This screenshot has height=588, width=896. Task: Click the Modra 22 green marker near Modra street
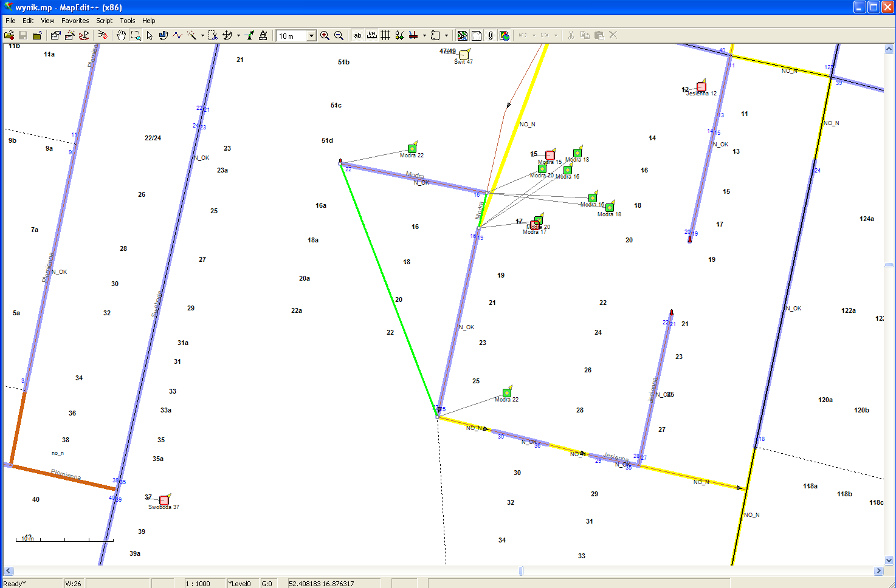(412, 149)
